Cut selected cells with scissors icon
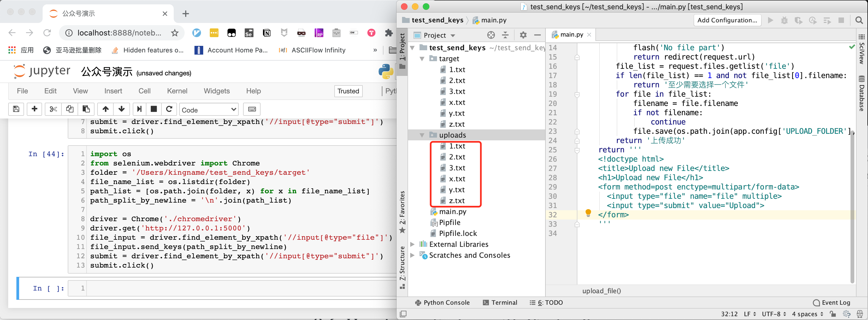The width and height of the screenshot is (868, 320). click(53, 109)
